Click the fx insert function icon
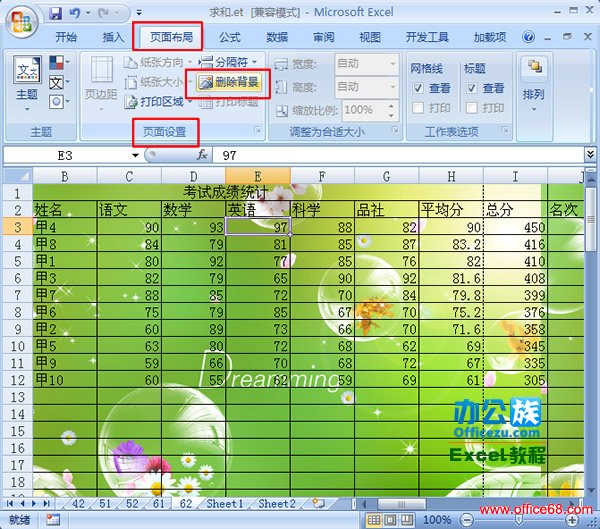 [201, 155]
